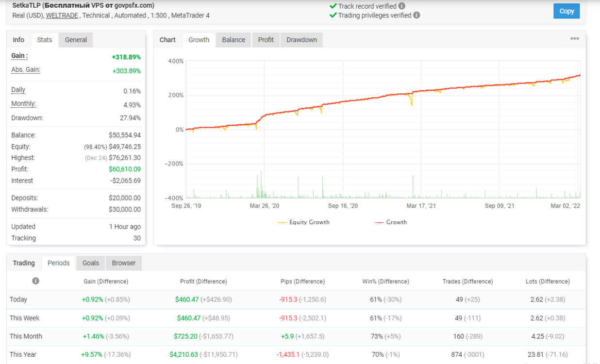Click the Pips (Difference) column header
Screen dimensions: 600x364
point(302,281)
